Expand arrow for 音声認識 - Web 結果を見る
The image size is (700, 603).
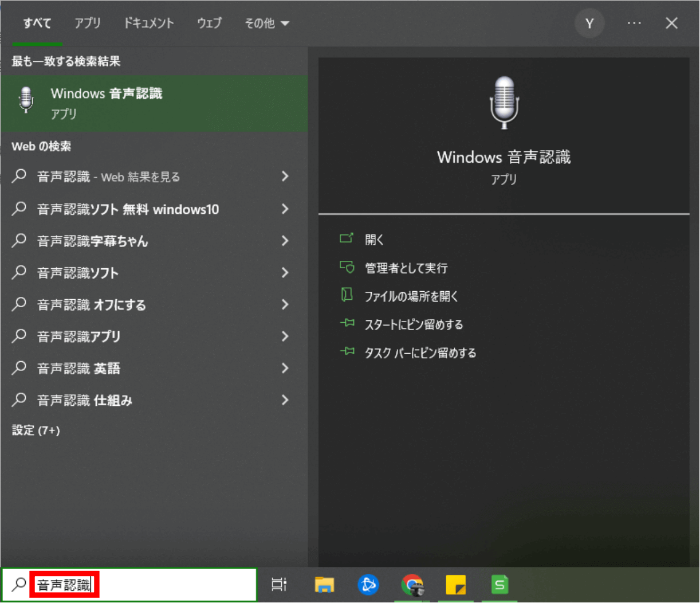(285, 177)
